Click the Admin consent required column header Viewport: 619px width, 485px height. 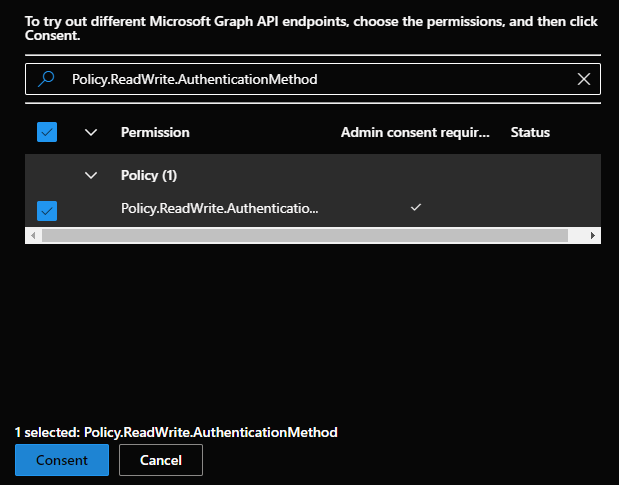tap(416, 132)
